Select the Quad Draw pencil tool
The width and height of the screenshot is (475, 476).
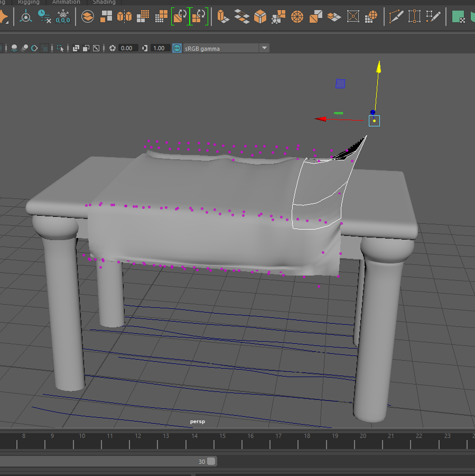pos(433,16)
